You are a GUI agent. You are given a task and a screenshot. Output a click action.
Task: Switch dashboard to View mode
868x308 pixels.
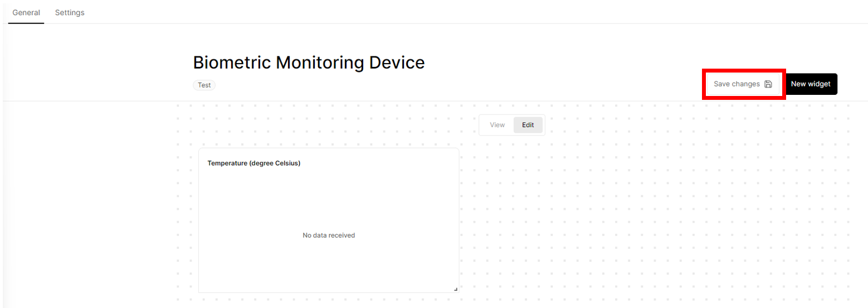pyautogui.click(x=497, y=125)
